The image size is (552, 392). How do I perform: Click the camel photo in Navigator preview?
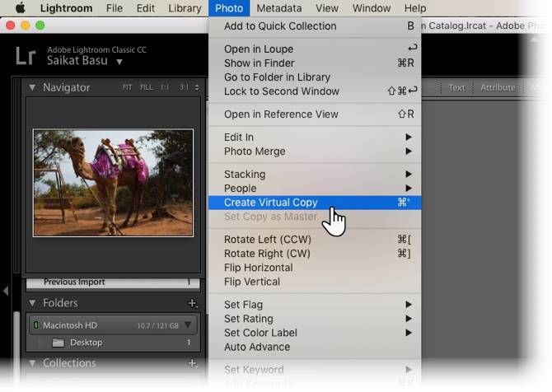point(113,183)
